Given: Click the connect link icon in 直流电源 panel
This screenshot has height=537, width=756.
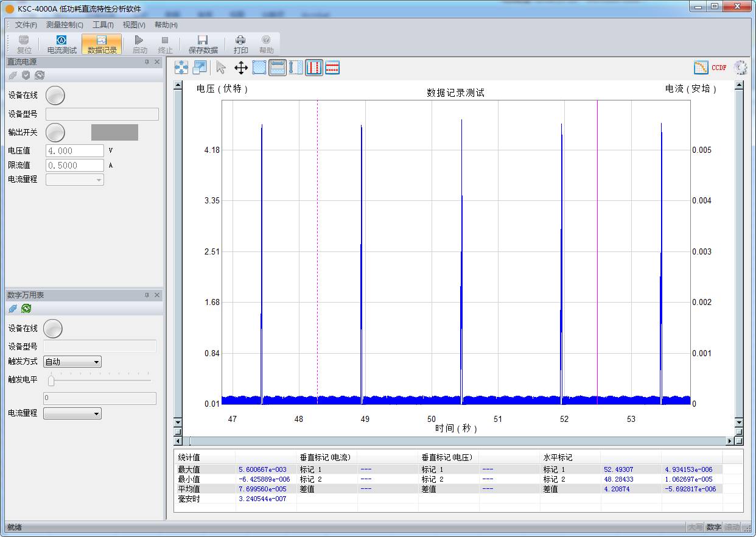Looking at the screenshot, I should (13, 75).
